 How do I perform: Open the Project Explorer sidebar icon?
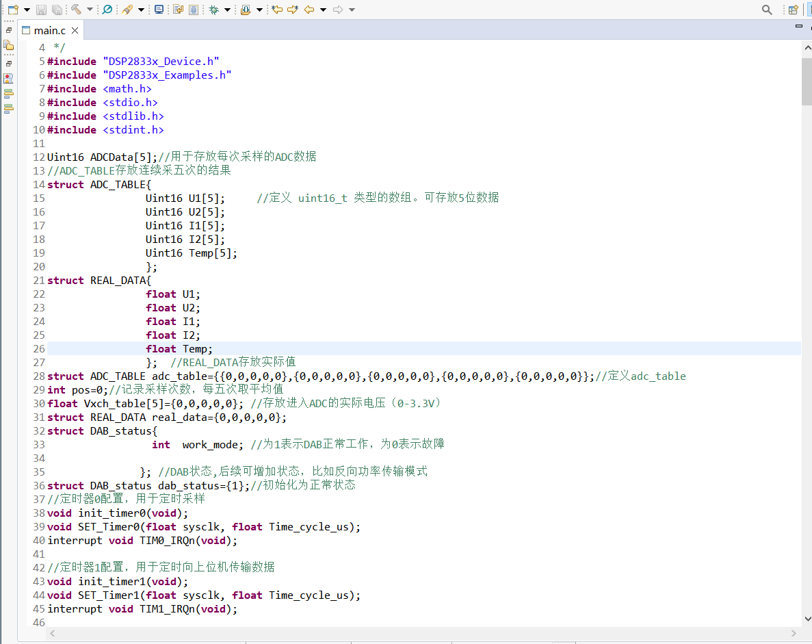8,45
